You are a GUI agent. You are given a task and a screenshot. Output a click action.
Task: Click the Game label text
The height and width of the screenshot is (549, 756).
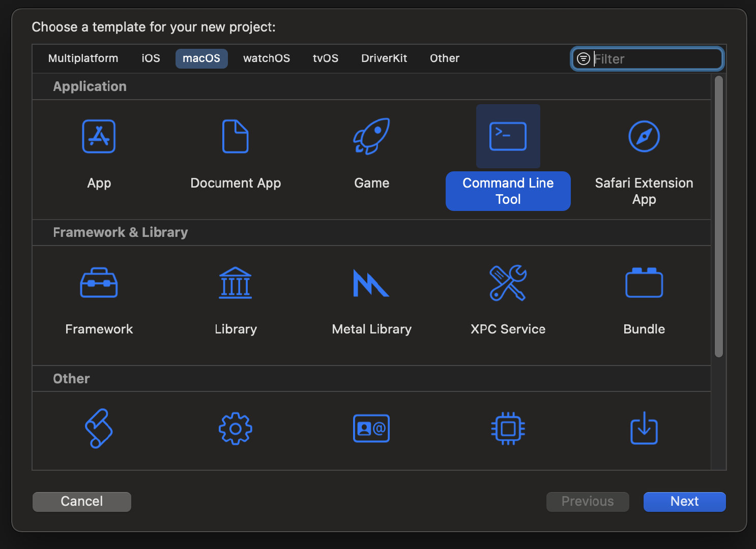point(372,183)
